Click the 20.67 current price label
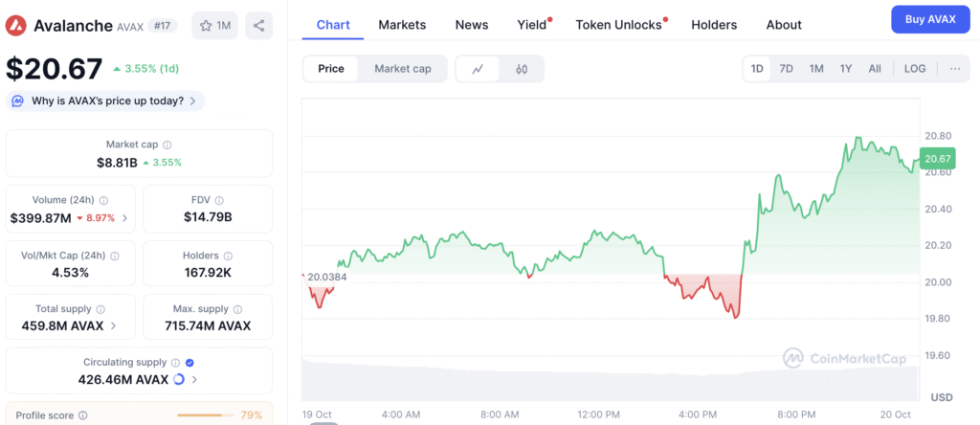Viewport: 980px width, 425px height. coord(937,159)
